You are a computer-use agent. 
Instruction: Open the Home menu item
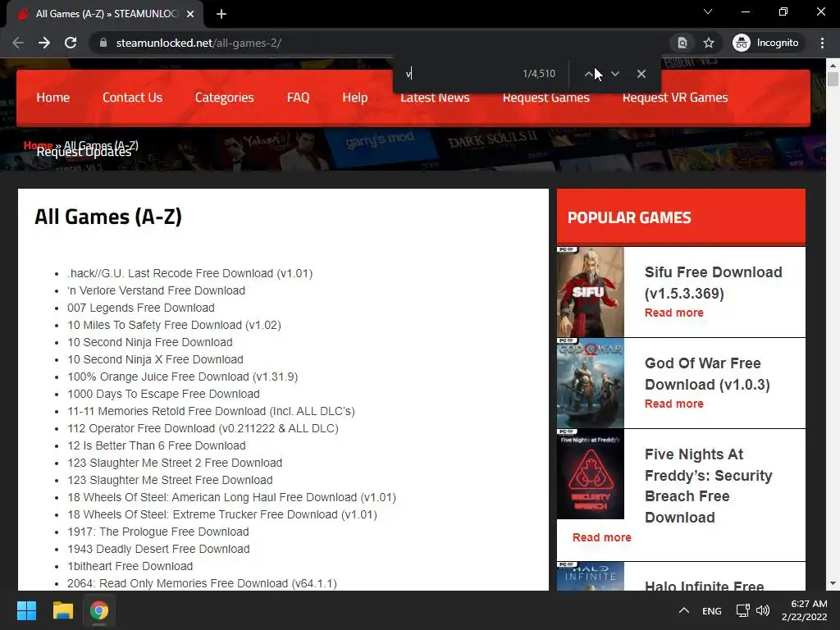(x=53, y=98)
